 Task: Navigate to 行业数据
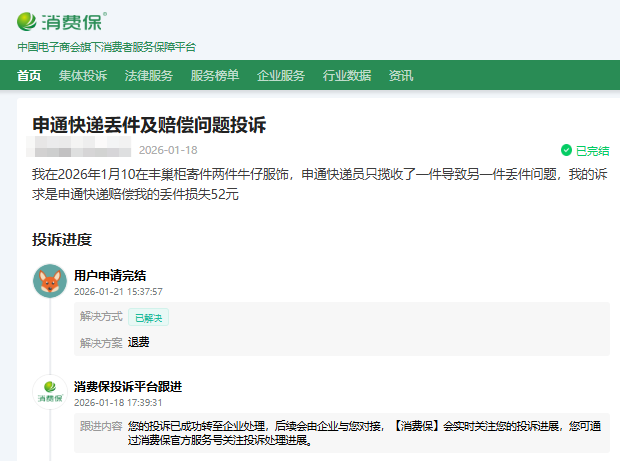[347, 75]
